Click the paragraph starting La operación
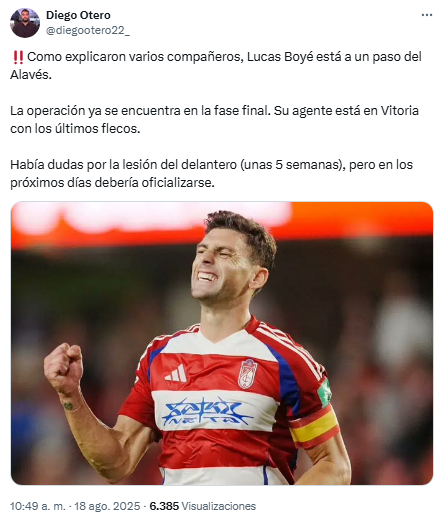This screenshot has width=437, height=516. [214, 120]
